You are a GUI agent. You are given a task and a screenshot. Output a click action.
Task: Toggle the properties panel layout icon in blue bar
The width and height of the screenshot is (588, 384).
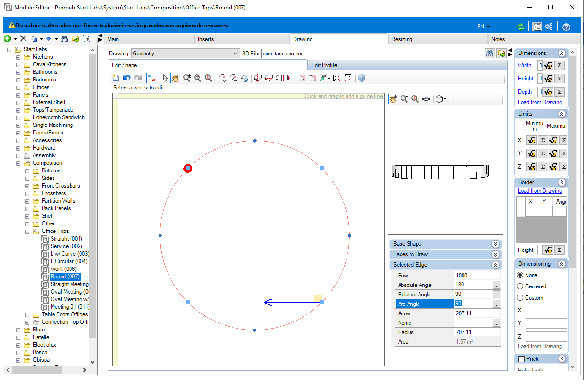[537, 27]
